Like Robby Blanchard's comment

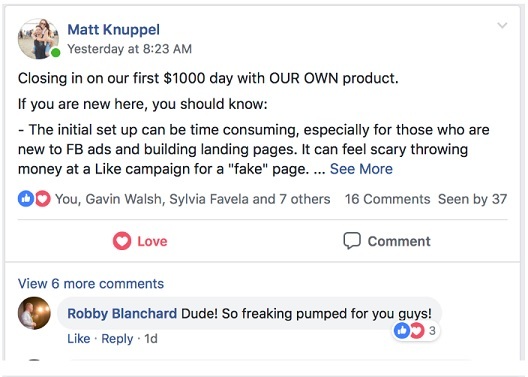[78, 339]
